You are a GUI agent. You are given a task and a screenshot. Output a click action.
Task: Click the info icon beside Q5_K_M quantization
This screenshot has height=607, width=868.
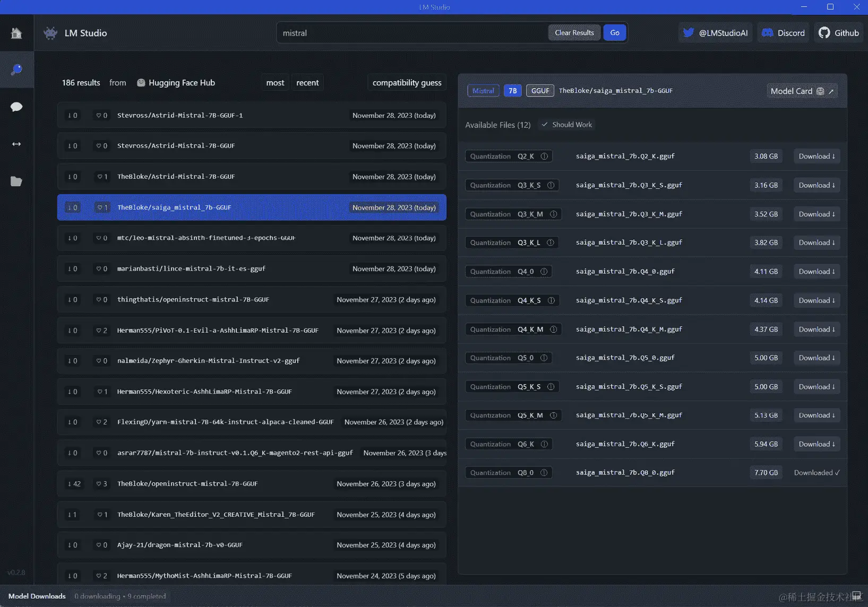[553, 415]
